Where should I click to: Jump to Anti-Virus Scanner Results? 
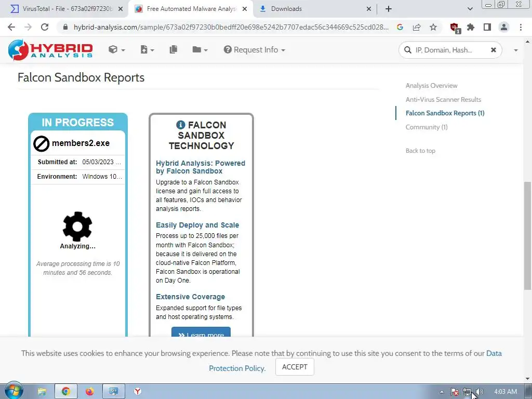443,99
